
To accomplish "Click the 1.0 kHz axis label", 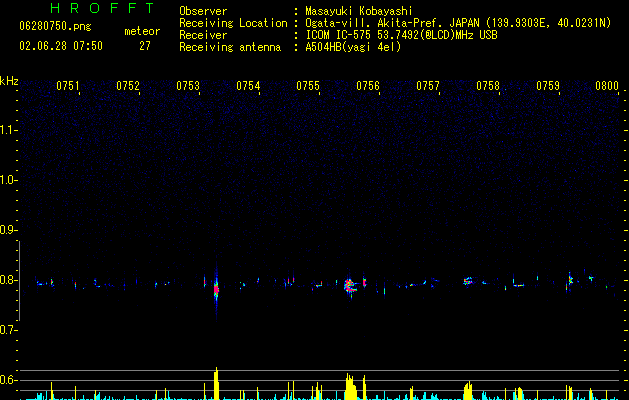I will click(8, 180).
